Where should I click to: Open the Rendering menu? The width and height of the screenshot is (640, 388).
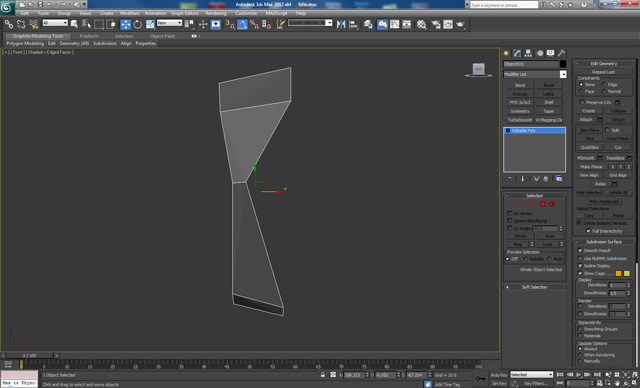[x=216, y=13]
